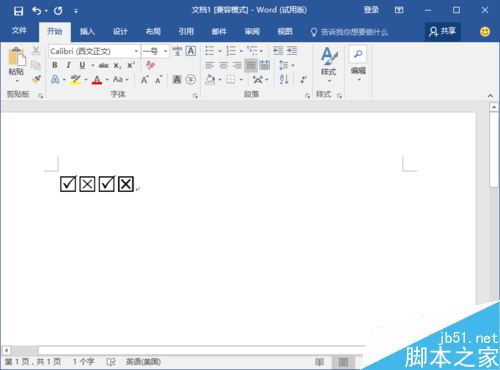Click the smiley feedback icon

485,32
